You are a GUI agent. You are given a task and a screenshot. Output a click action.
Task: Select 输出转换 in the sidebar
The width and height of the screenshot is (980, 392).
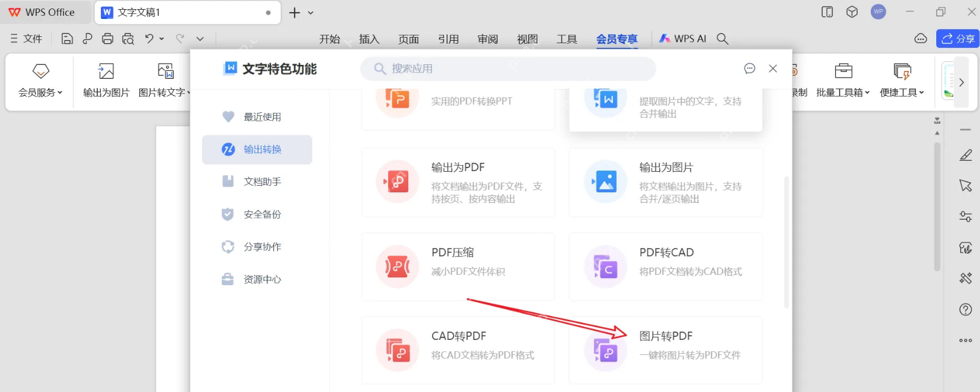pyautogui.click(x=257, y=149)
